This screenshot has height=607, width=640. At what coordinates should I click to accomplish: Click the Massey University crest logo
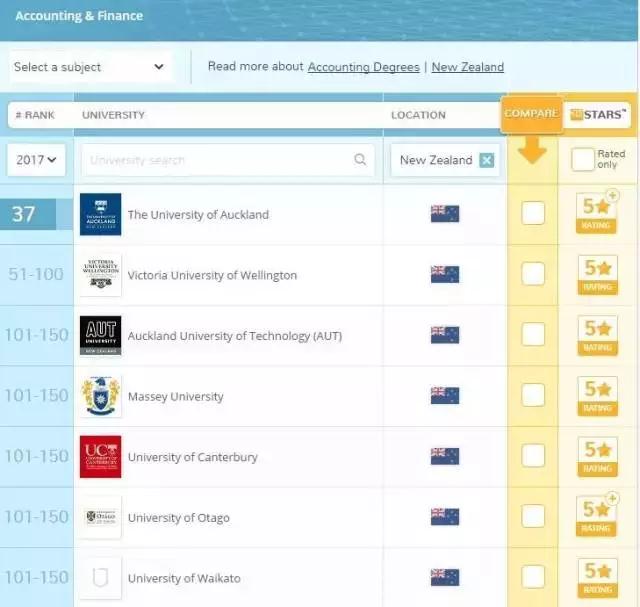tap(100, 396)
